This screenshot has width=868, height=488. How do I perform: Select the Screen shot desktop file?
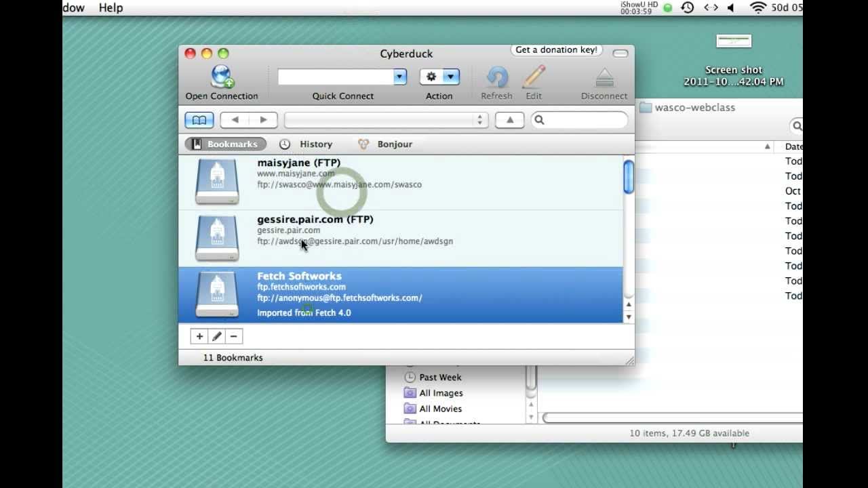734,60
